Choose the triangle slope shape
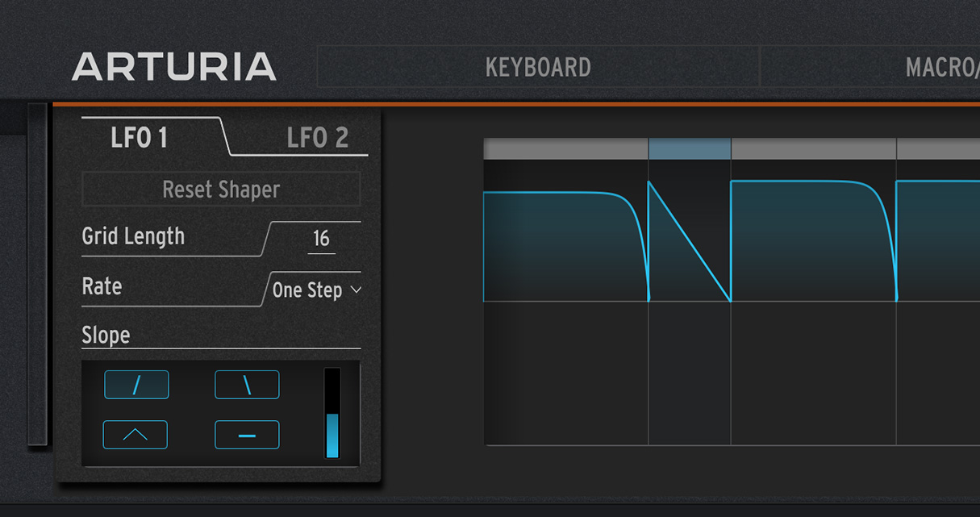Screen dimensions: 980x517 click(136, 435)
